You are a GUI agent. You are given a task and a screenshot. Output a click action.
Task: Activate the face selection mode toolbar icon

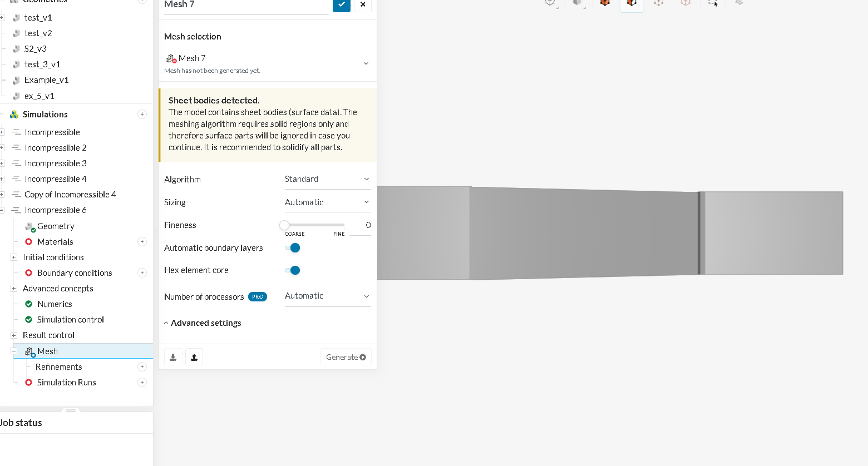[x=632, y=3]
